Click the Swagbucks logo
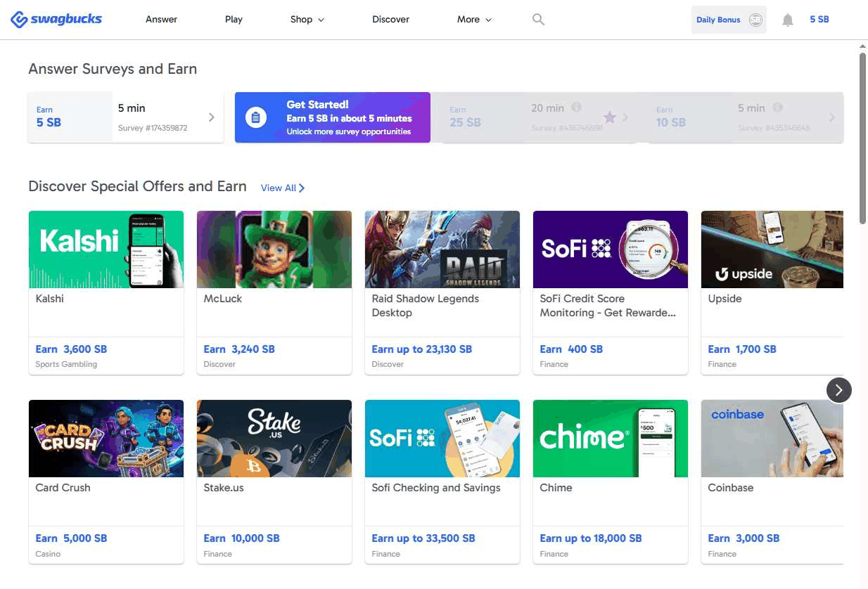The height and width of the screenshot is (589, 868). [x=56, y=19]
